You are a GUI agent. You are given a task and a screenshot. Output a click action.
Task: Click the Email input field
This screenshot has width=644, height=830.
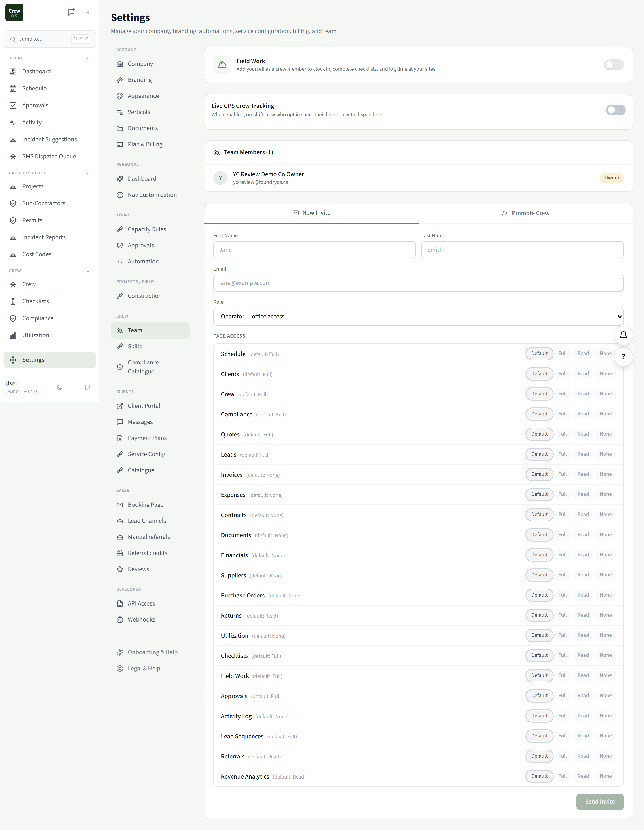coord(418,283)
